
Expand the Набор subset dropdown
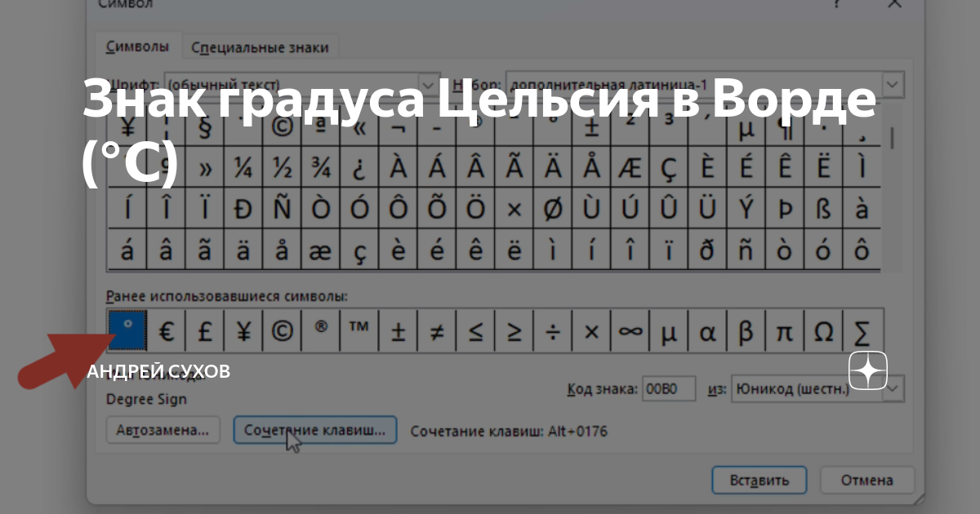(893, 84)
